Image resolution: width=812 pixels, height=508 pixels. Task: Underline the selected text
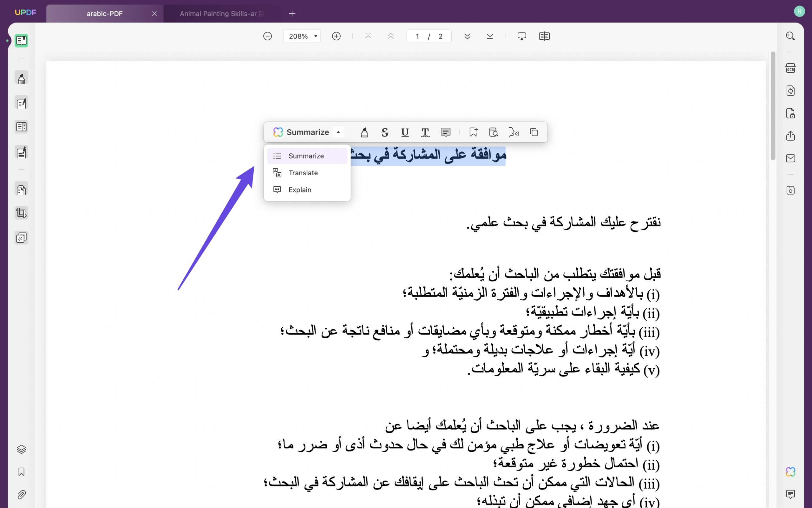tap(405, 132)
